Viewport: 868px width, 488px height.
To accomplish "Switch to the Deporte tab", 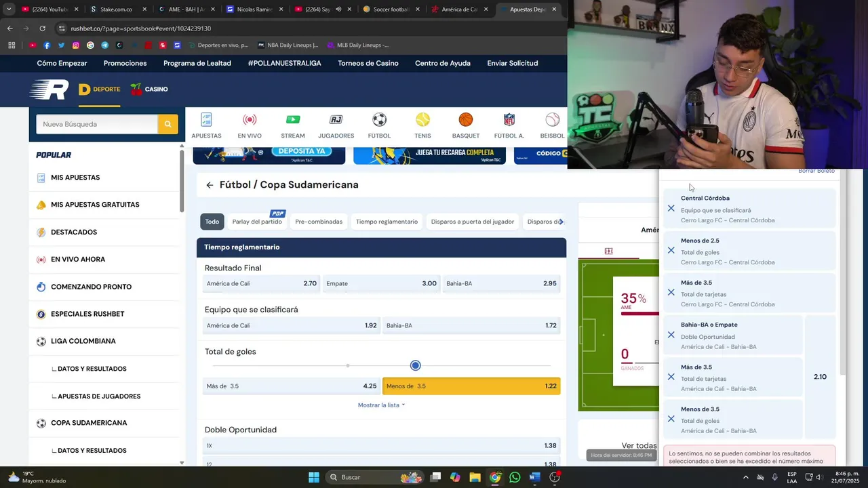I will click(100, 89).
